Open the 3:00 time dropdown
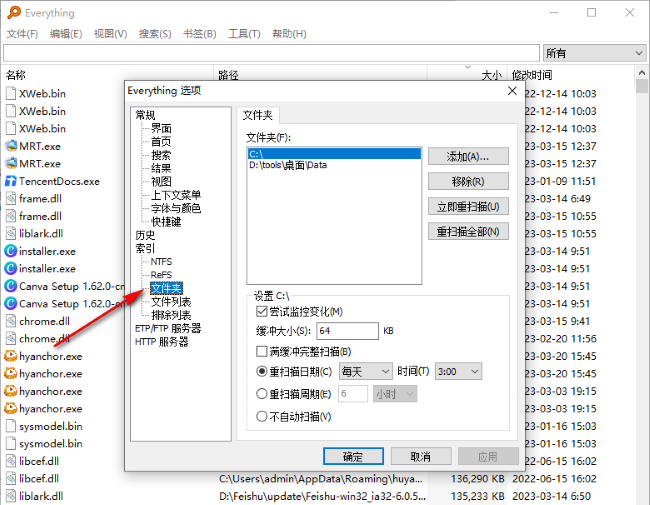Screen dimensions: 650x505 pyautogui.click(x=459, y=371)
